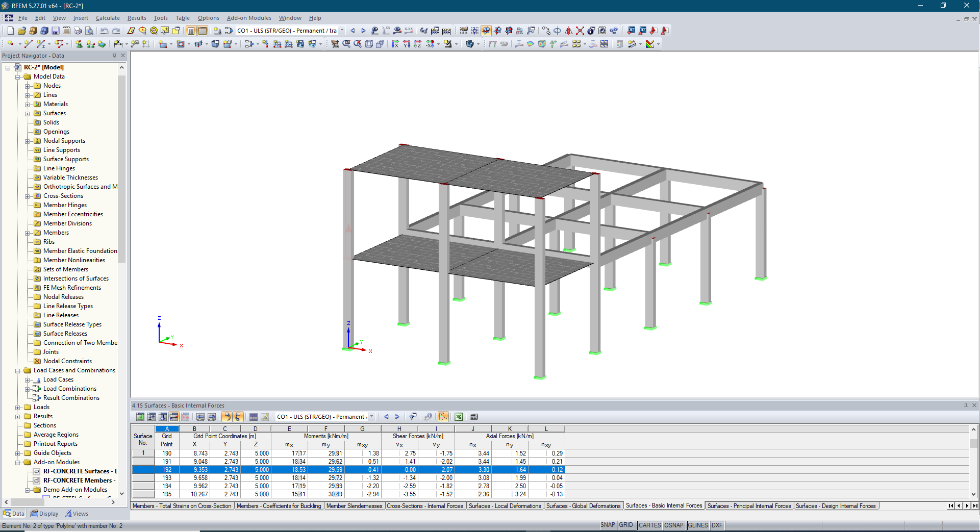Open the Calculate menu
The image size is (980, 532).
click(x=108, y=18)
